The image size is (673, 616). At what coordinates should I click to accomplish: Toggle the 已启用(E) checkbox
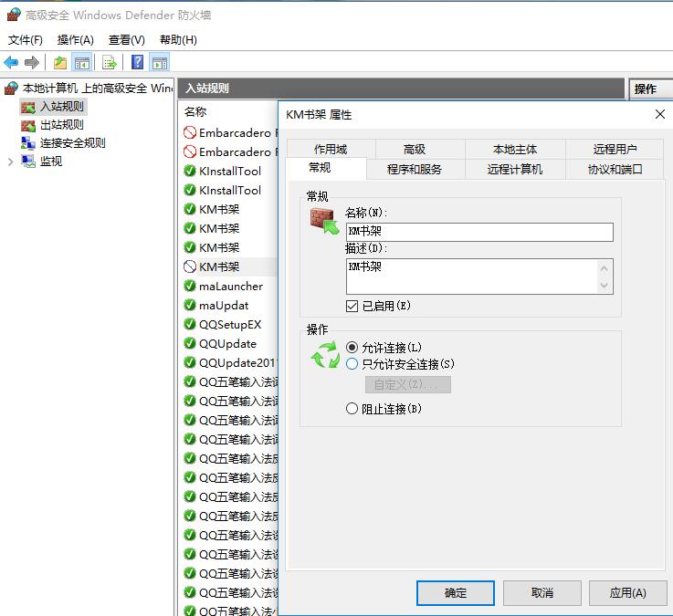click(x=352, y=306)
